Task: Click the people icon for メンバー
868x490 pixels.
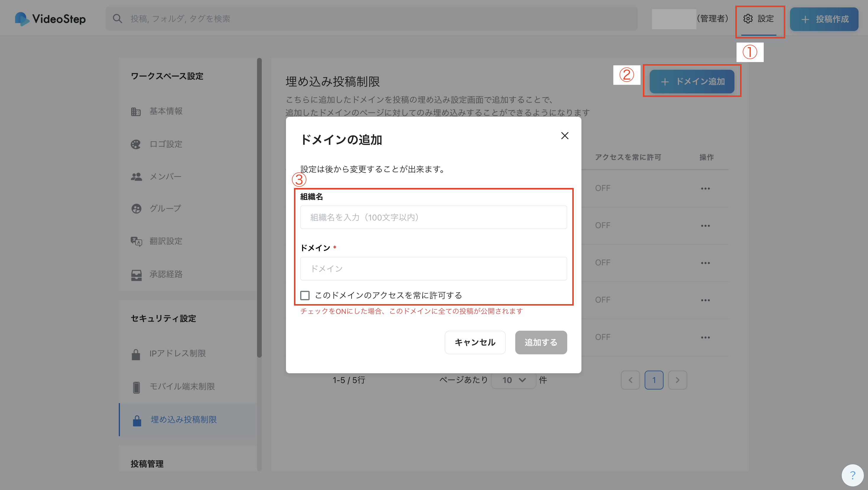Action: (x=136, y=177)
